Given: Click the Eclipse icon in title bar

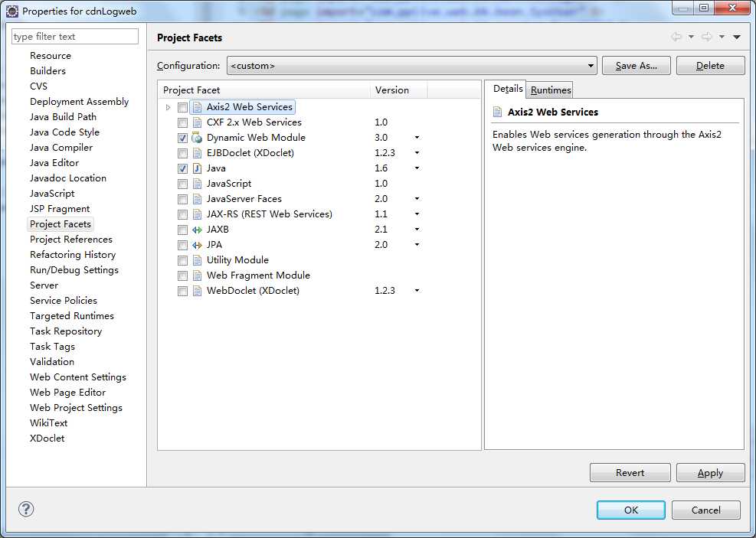Looking at the screenshot, I should click(x=12, y=11).
